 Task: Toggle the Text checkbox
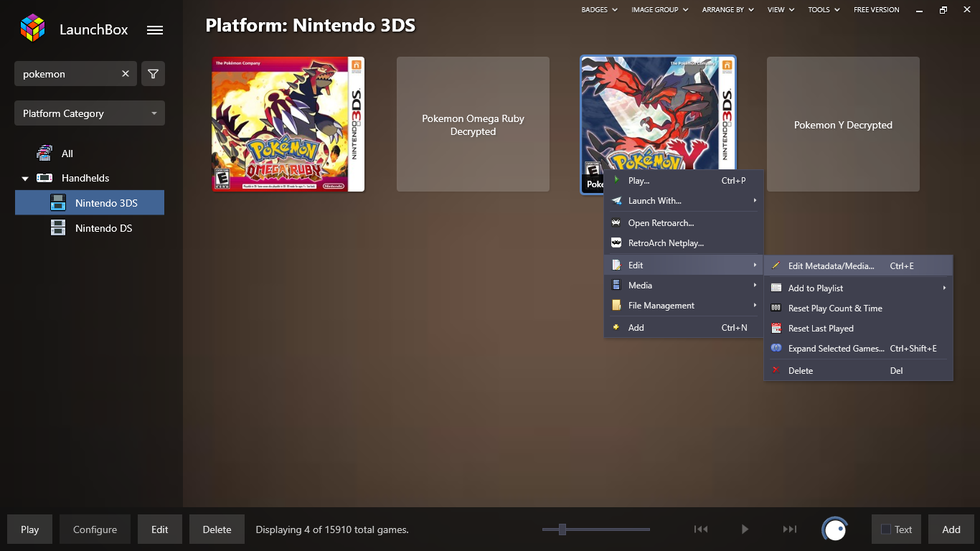tap(886, 529)
